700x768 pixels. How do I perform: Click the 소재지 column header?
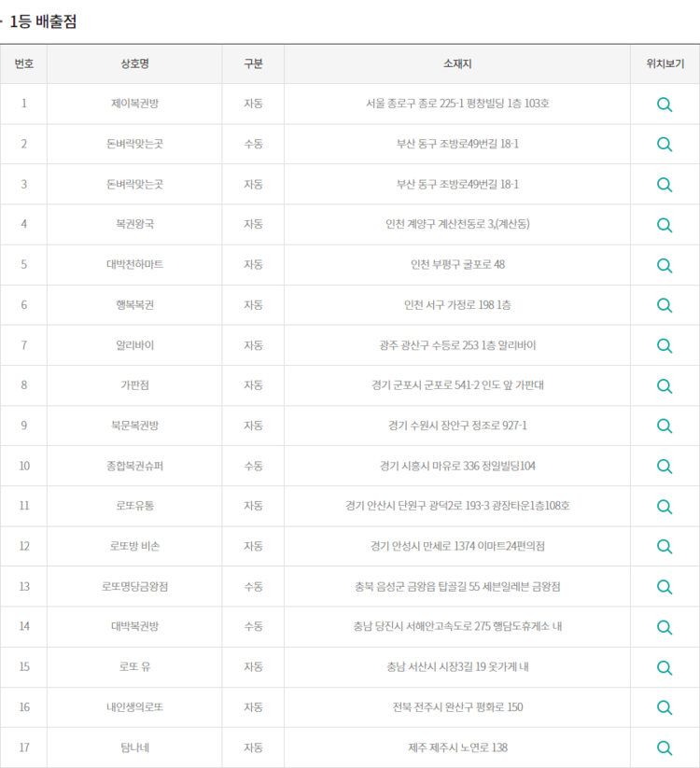[457, 63]
